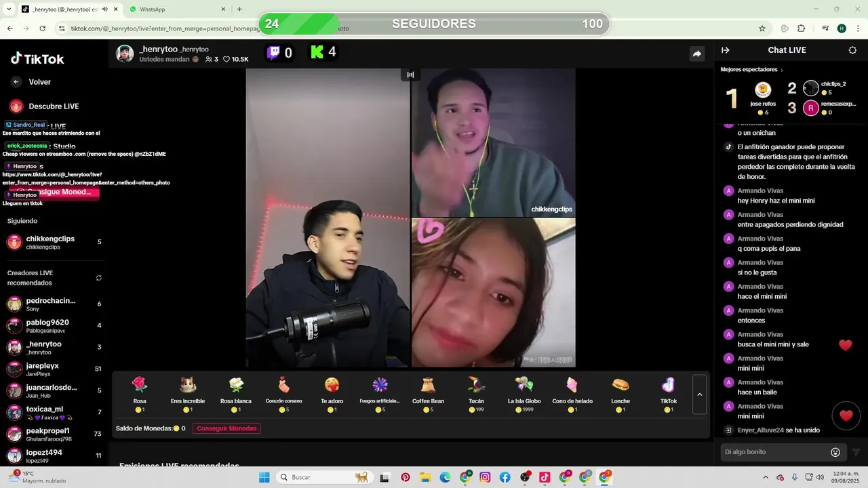Share the live stream
This screenshot has width=868, height=488.
(696, 54)
